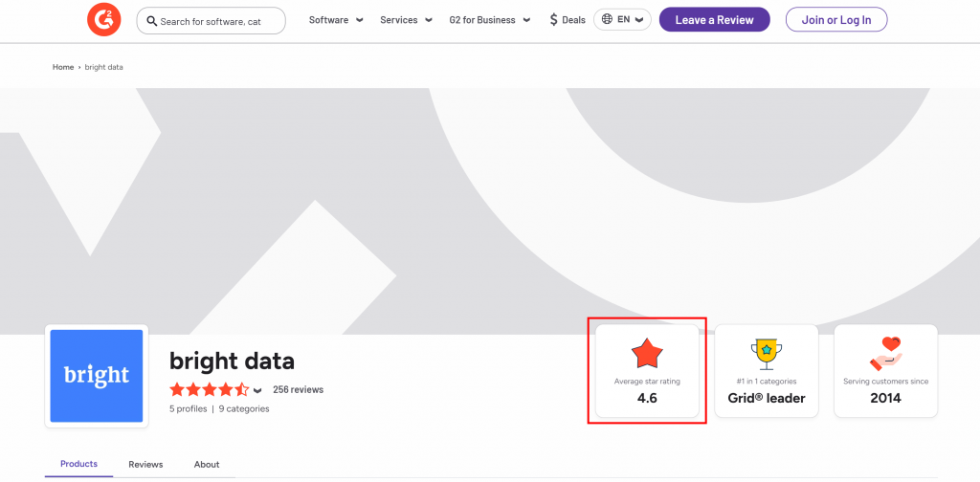Open the 256 reviews link
The image size is (980, 482).
click(298, 390)
